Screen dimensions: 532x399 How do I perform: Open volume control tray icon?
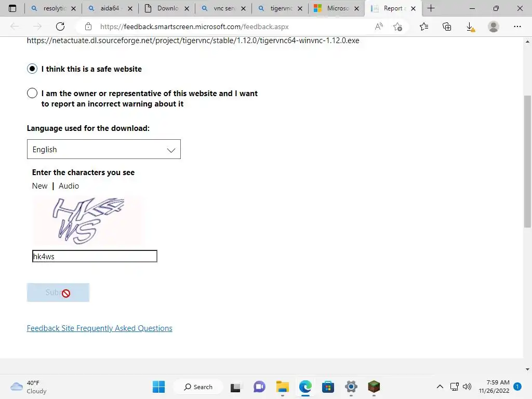pyautogui.click(x=467, y=387)
